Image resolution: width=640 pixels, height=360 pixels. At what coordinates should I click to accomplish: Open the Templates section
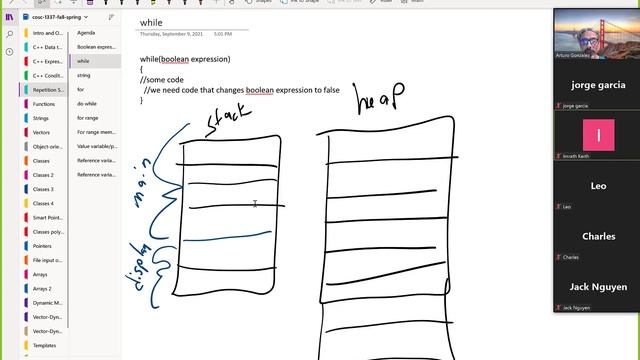click(x=44, y=345)
